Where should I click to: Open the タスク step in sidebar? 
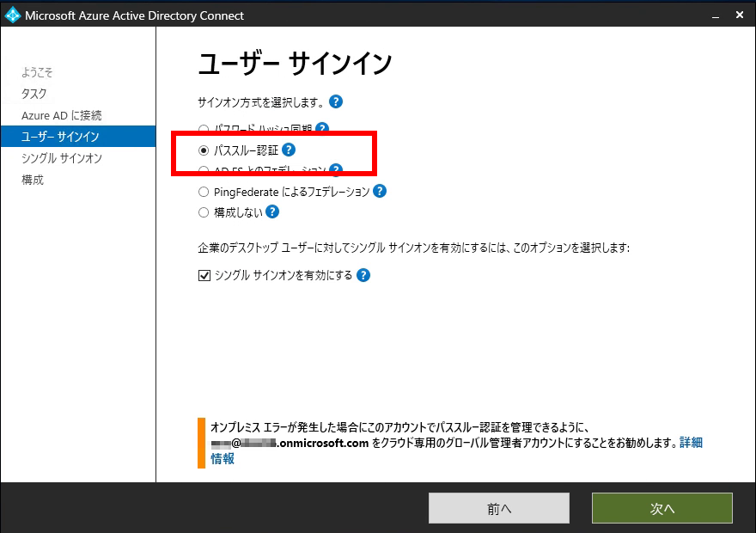tap(34, 94)
